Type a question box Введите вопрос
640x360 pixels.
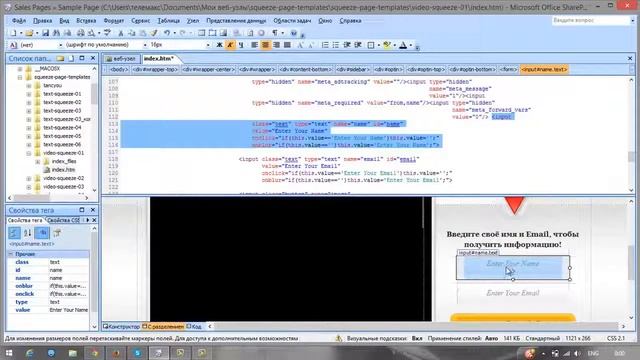[x=591, y=20]
